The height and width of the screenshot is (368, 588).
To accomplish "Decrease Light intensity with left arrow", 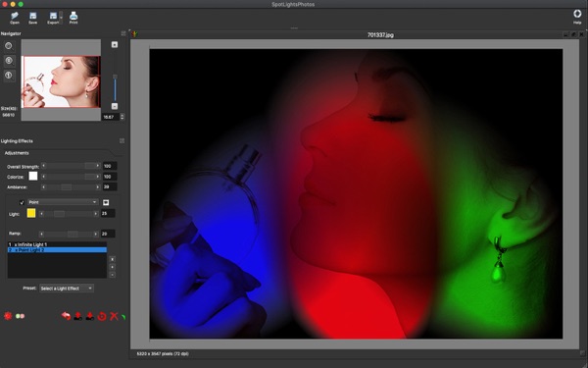I will coord(41,214).
